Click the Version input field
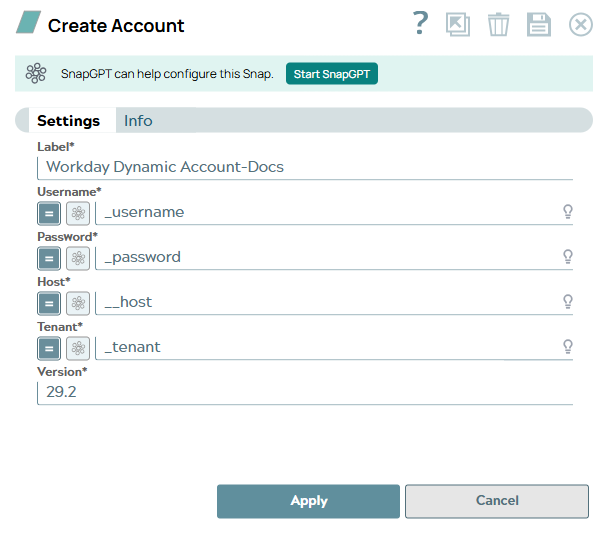This screenshot has height=534, width=607. pyautogui.click(x=305, y=393)
